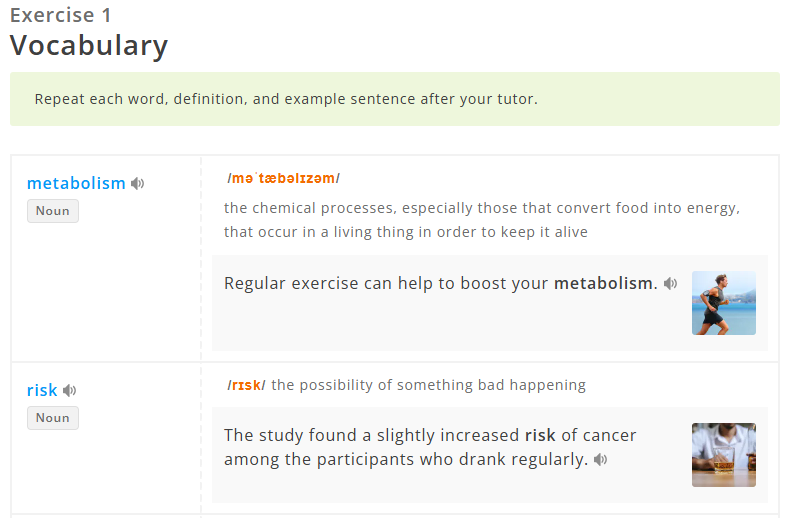Open the running man thumbnail
Screen dimensions: 787x518
coord(723,302)
